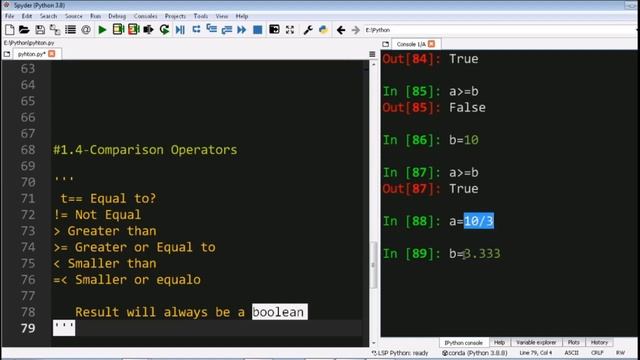
Task: Click conda (Python 3.8.8) status entry
Action: pos(474,353)
